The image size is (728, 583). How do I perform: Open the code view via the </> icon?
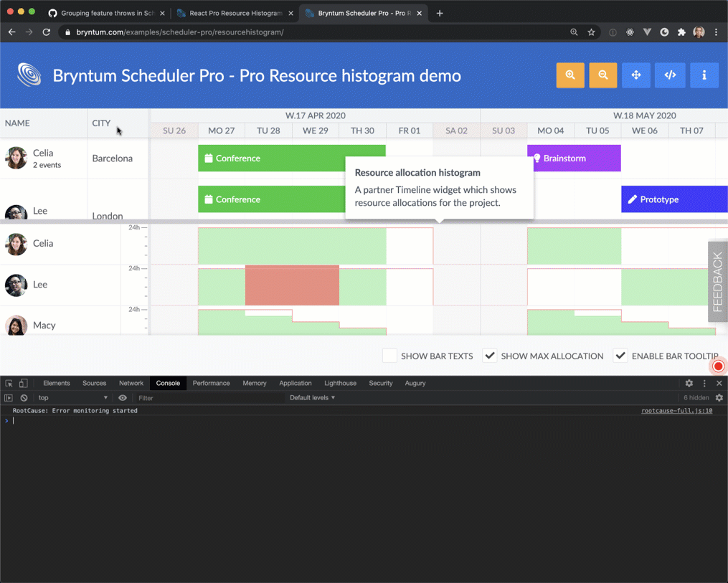[670, 75]
